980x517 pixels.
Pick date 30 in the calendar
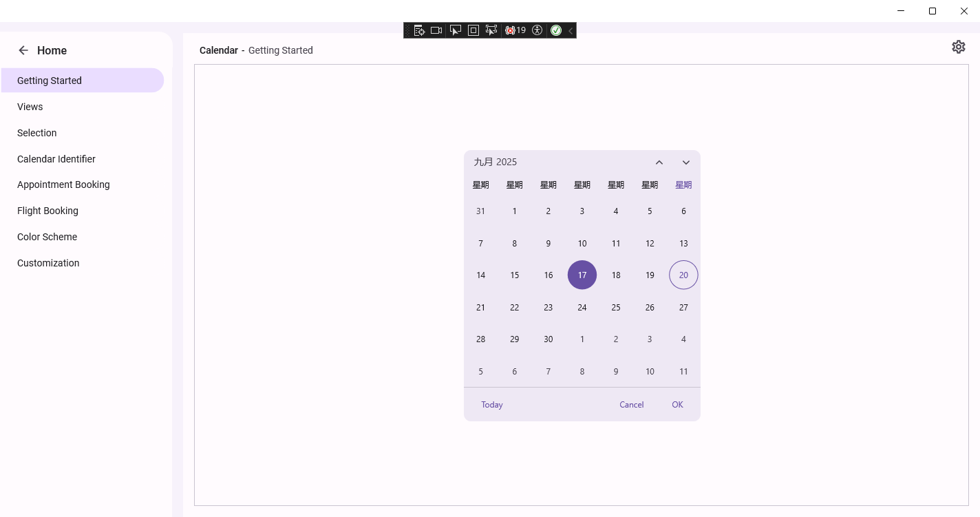(548, 339)
